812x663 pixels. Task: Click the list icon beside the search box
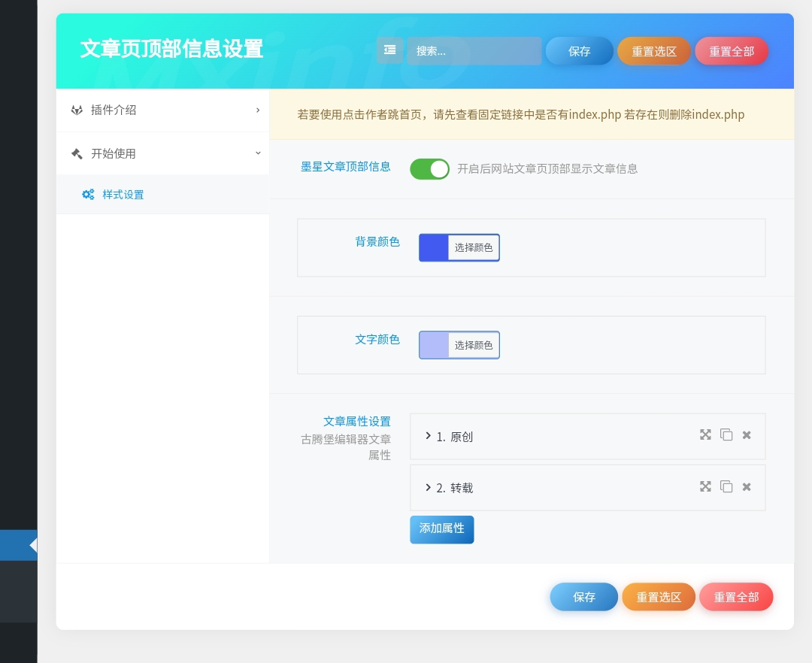coord(389,50)
